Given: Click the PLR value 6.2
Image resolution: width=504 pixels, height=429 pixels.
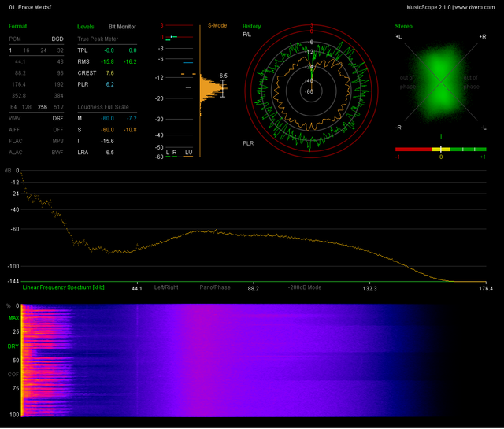Looking at the screenshot, I should (x=110, y=84).
